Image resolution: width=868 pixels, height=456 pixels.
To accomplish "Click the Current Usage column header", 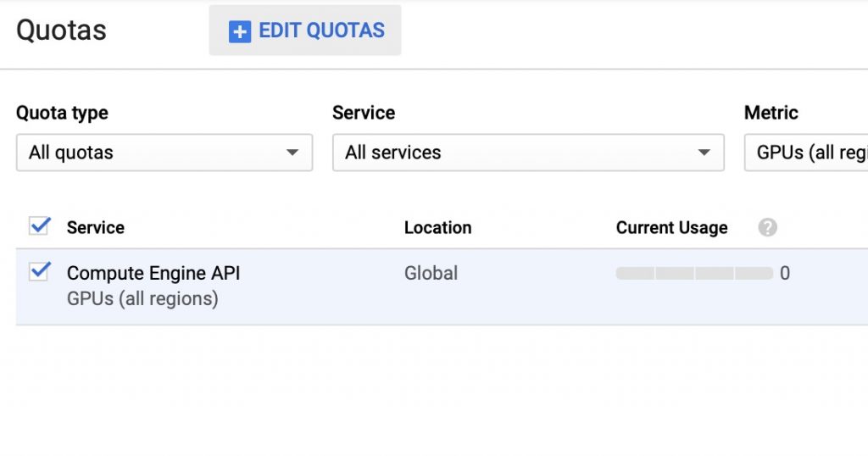I will (671, 228).
